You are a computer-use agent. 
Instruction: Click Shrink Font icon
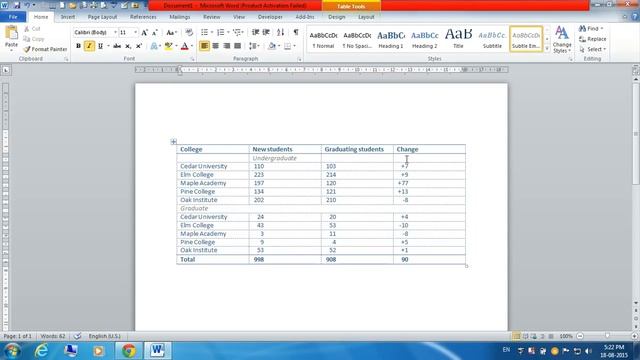tap(155, 32)
